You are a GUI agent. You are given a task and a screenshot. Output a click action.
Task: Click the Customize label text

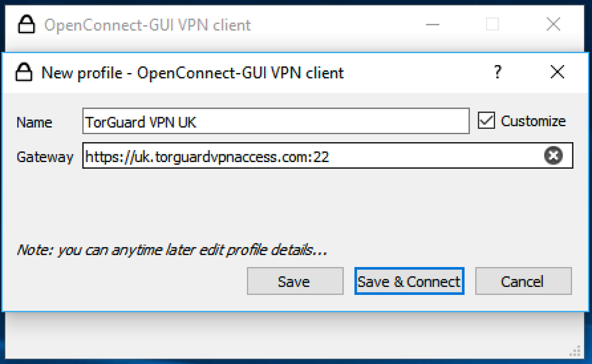click(533, 121)
